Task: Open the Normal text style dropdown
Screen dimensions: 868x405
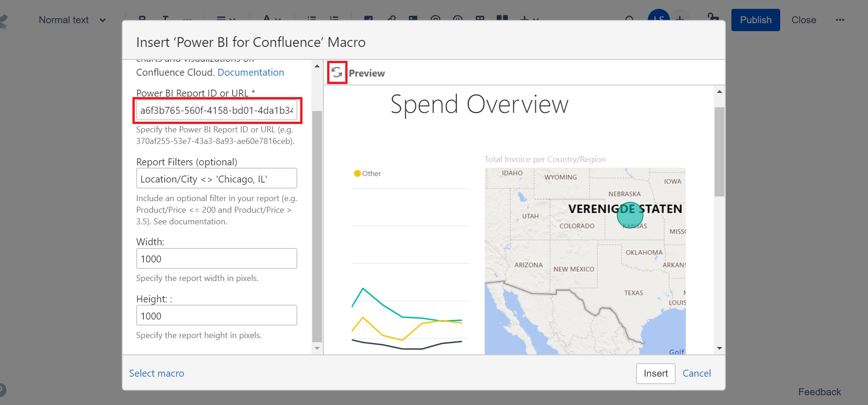Action: (72, 20)
